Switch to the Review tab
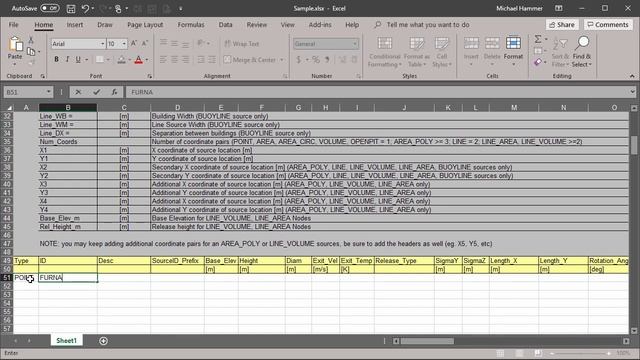640x360 pixels. (256, 25)
